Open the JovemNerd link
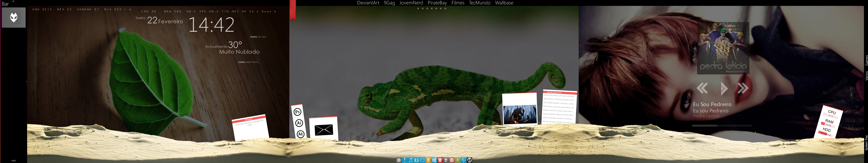The width and height of the screenshot is (868, 163). coord(411,3)
